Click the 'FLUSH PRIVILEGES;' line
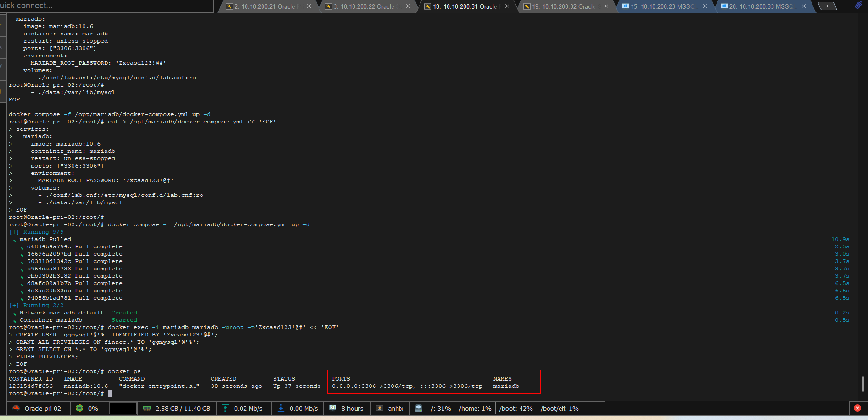This screenshot has width=868, height=420. [47, 357]
